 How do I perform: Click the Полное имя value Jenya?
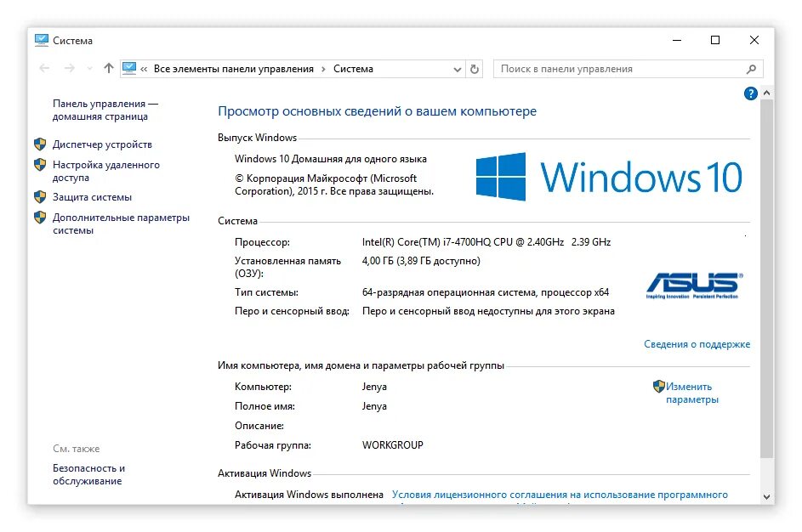(x=374, y=406)
